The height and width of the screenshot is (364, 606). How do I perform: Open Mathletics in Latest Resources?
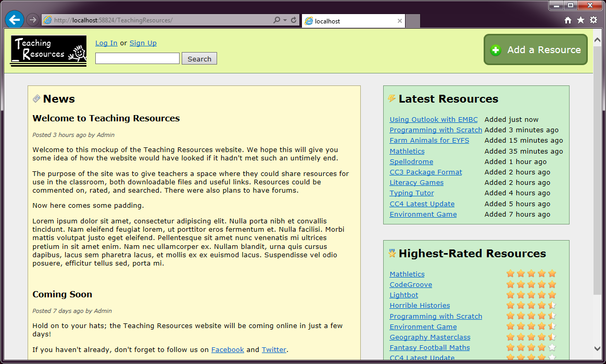(407, 151)
